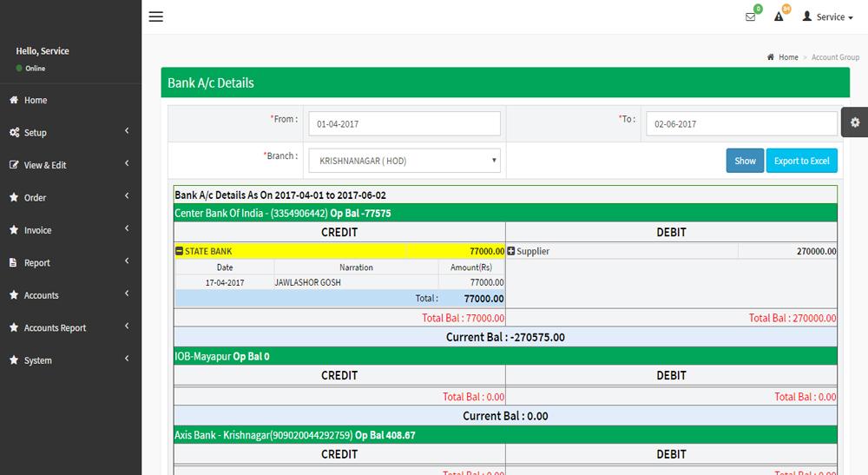
Task: Click the System star icon
Action: 14,360
